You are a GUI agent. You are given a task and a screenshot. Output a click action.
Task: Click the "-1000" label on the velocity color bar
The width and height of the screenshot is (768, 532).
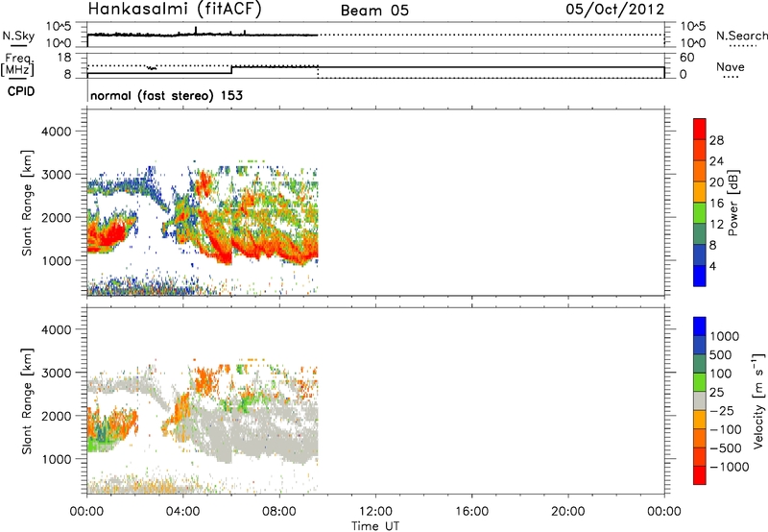pyautogui.click(x=730, y=467)
